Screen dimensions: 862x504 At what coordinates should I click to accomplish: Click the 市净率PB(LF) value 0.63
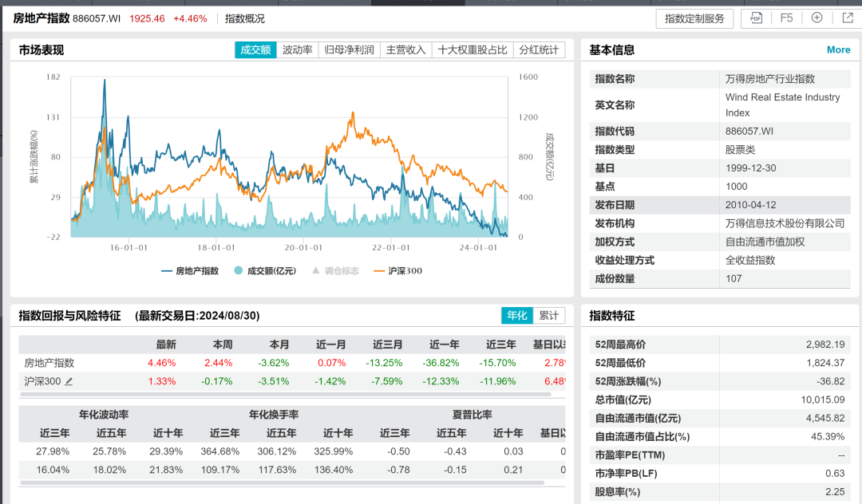point(835,473)
